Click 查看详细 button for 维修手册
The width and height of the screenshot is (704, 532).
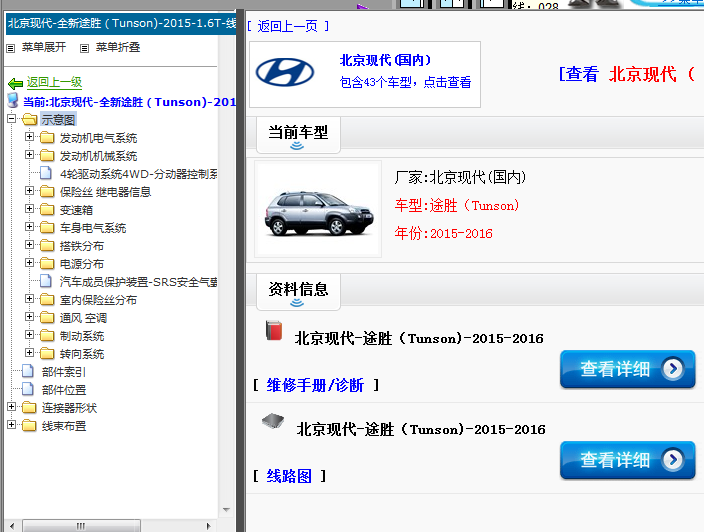click(x=627, y=369)
